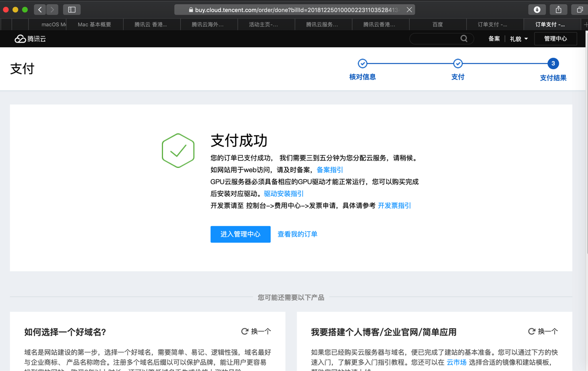This screenshot has width=588, height=371.
Task: Go forward using Safari forward arrow
Action: click(52, 10)
